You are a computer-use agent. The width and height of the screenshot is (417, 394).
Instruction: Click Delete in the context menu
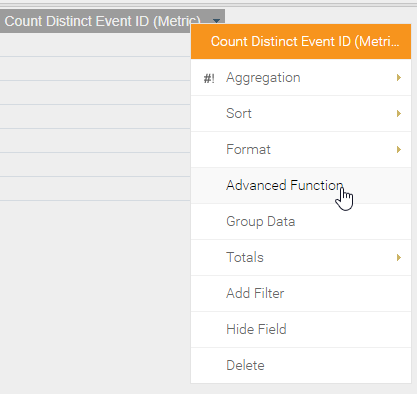301,366
